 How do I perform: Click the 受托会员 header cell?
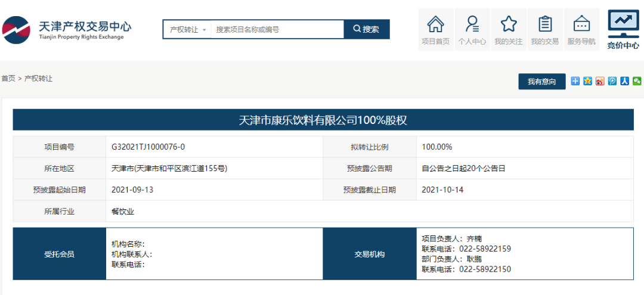coord(60,254)
